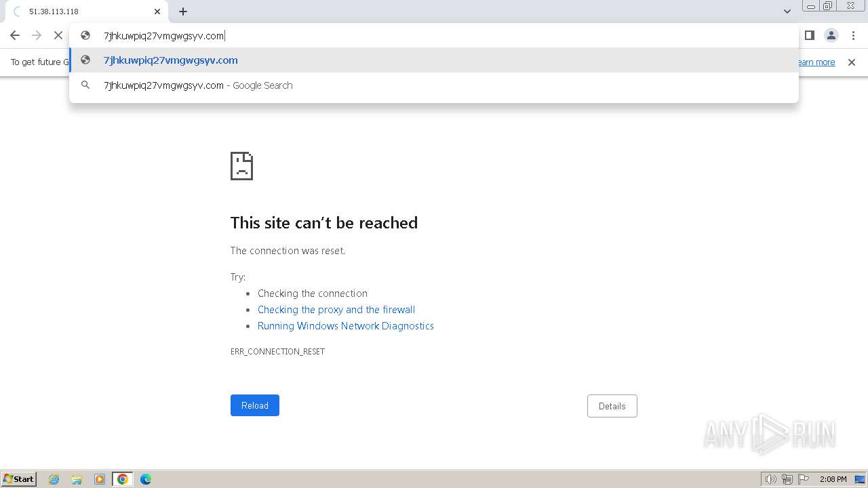Viewport: 868px width, 488px height.
Task: Launch Microsoft Edge from taskbar
Action: pos(146,479)
